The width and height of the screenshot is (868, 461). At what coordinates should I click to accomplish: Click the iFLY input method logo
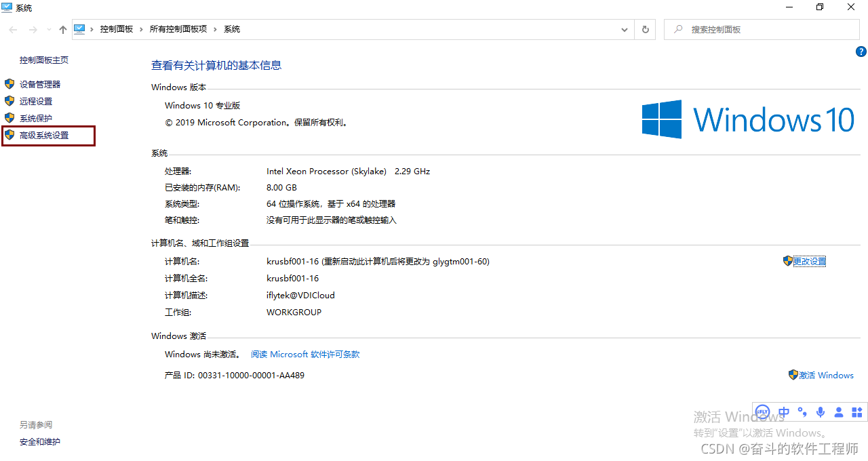pos(763,412)
